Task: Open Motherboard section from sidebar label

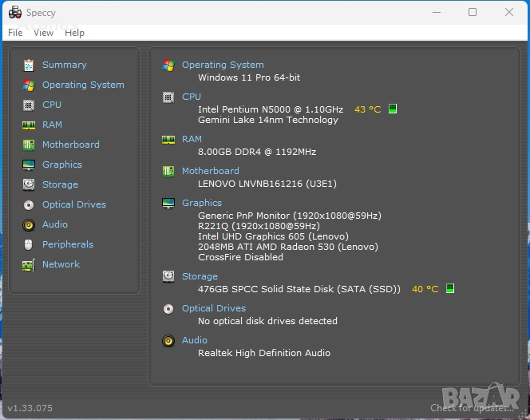Action: 71,145
